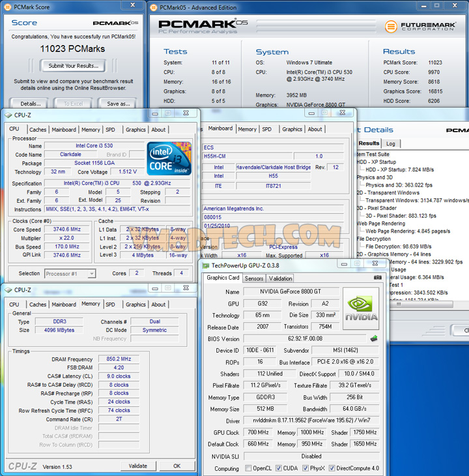
Task: Select Web Page Rendering tree item
Action: [x=381, y=224]
